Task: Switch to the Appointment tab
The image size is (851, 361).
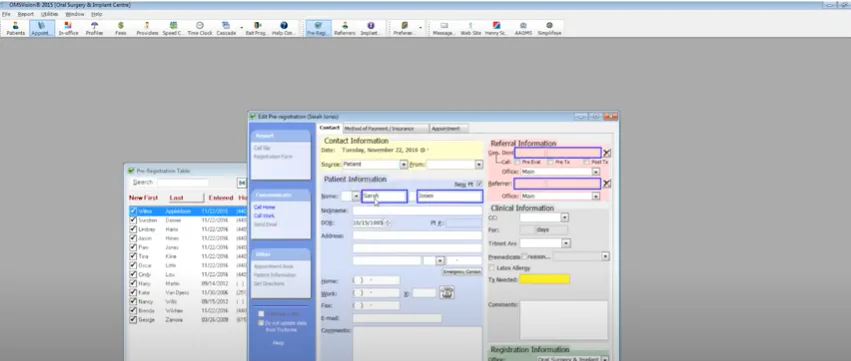Action: [x=449, y=128]
